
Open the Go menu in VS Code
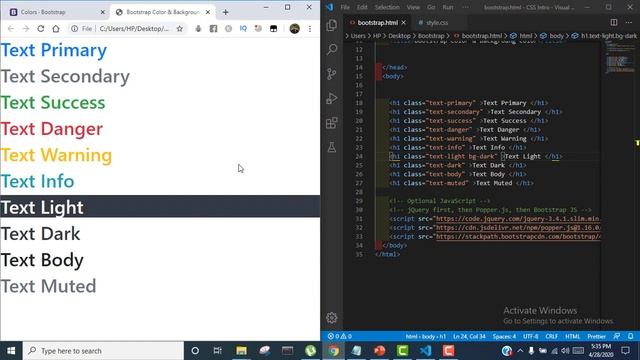[431, 7]
